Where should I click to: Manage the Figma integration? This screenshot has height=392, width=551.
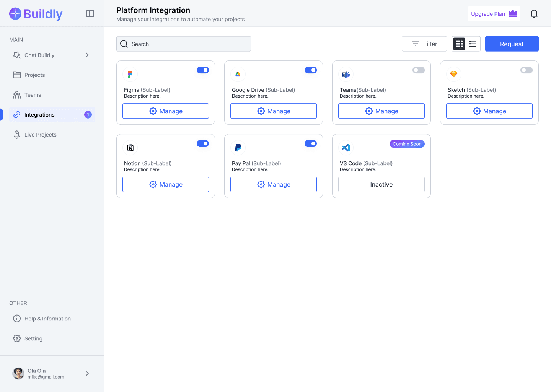(x=166, y=111)
